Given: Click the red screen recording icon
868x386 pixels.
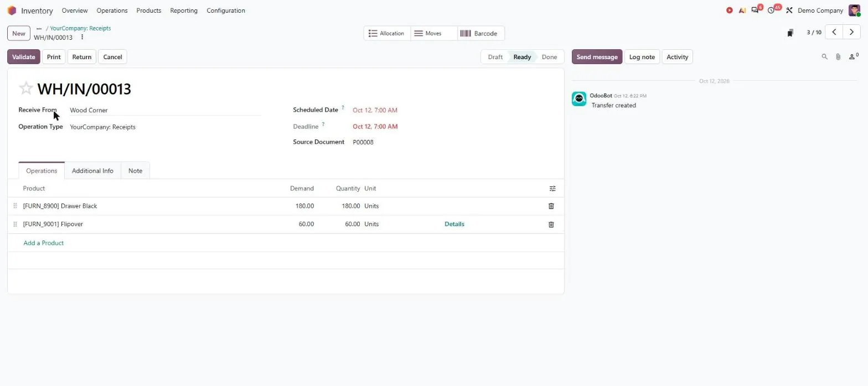Looking at the screenshot, I should click(730, 11).
